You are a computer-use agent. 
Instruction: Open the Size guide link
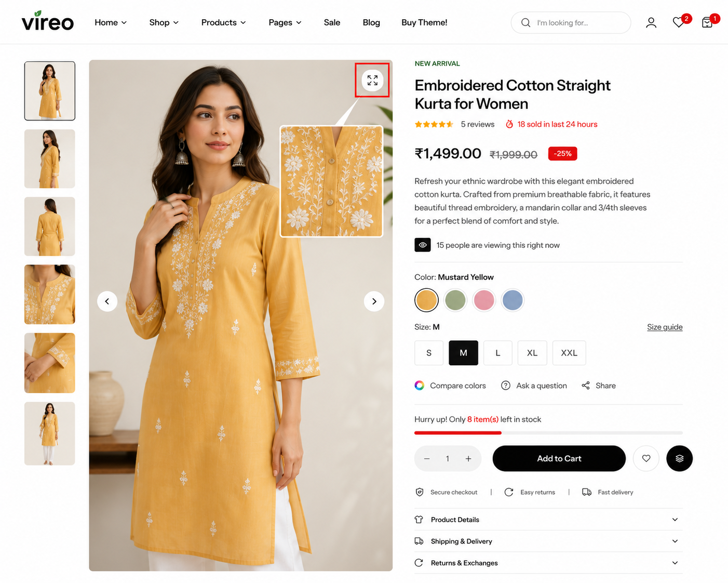665,327
